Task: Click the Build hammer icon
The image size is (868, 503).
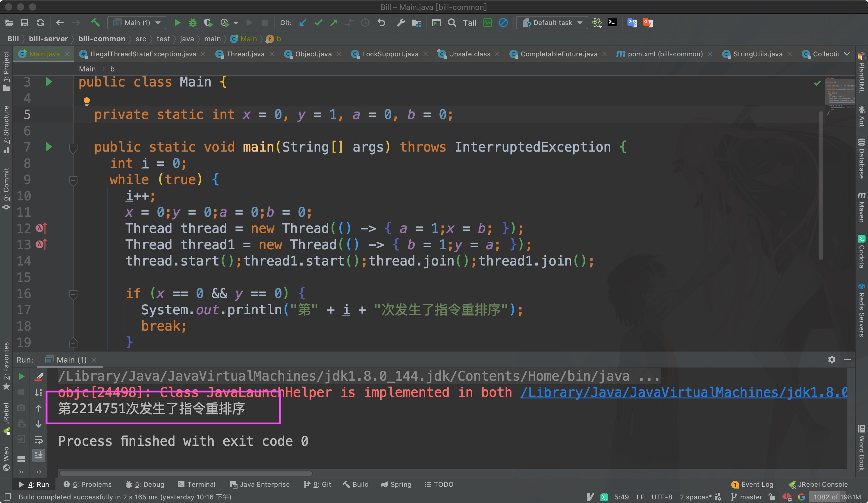Action: click(x=96, y=23)
